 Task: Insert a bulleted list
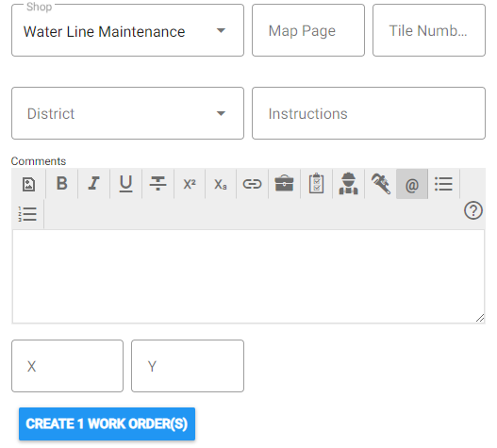click(x=444, y=184)
